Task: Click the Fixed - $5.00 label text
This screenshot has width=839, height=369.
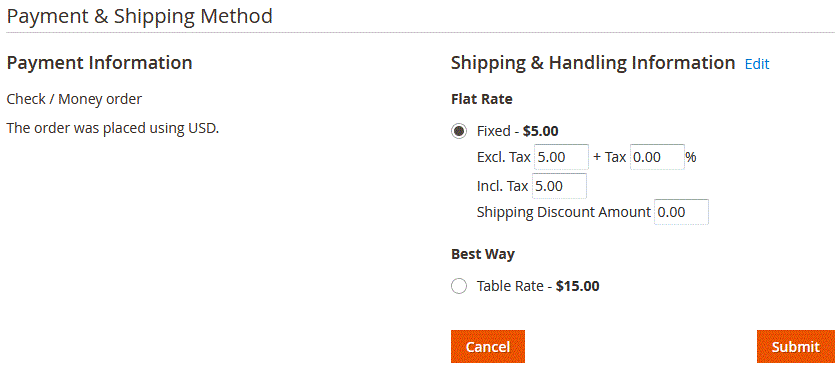Action: 517,131
